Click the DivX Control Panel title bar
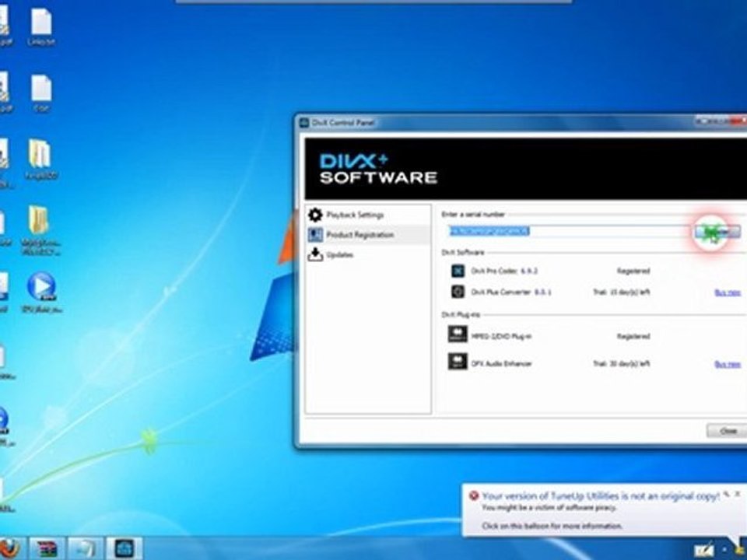747x560 pixels. click(496, 122)
